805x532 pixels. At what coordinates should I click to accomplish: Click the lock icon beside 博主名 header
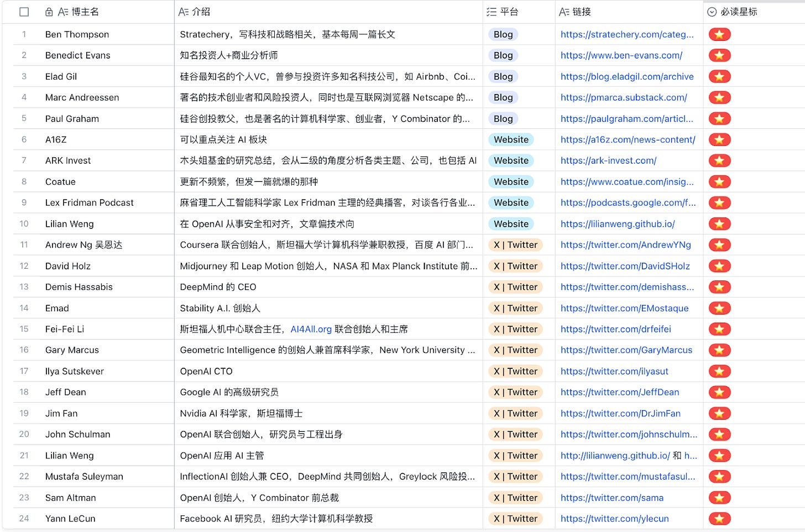(49, 12)
